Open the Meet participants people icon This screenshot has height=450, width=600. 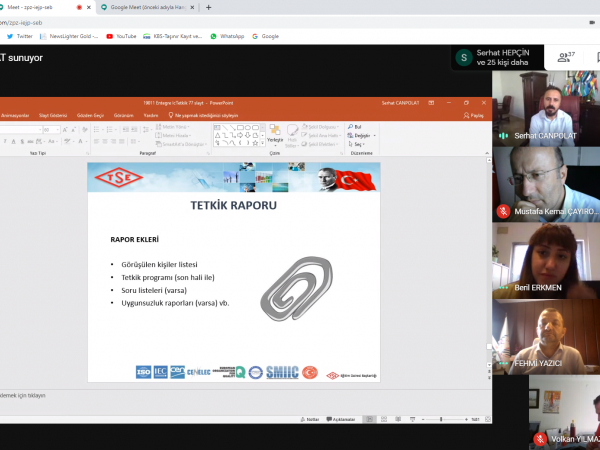click(x=566, y=57)
